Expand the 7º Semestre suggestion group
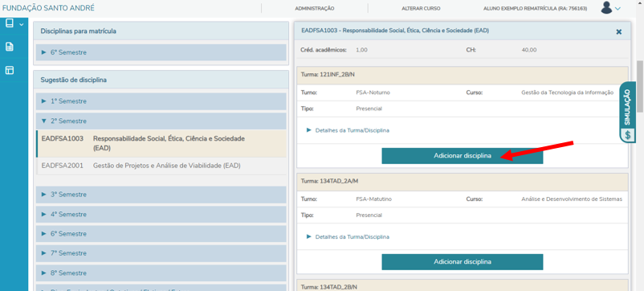The height and width of the screenshot is (291, 644). [x=161, y=253]
